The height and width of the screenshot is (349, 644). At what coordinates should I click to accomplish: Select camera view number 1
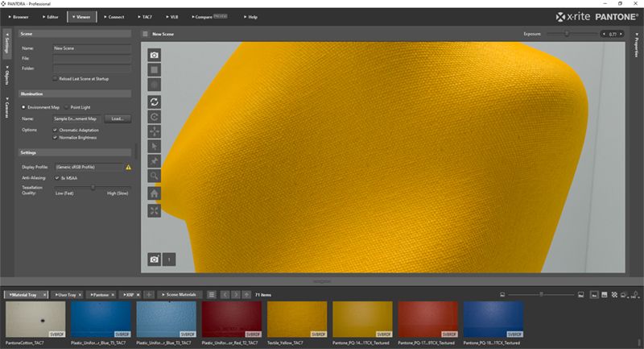pos(169,260)
